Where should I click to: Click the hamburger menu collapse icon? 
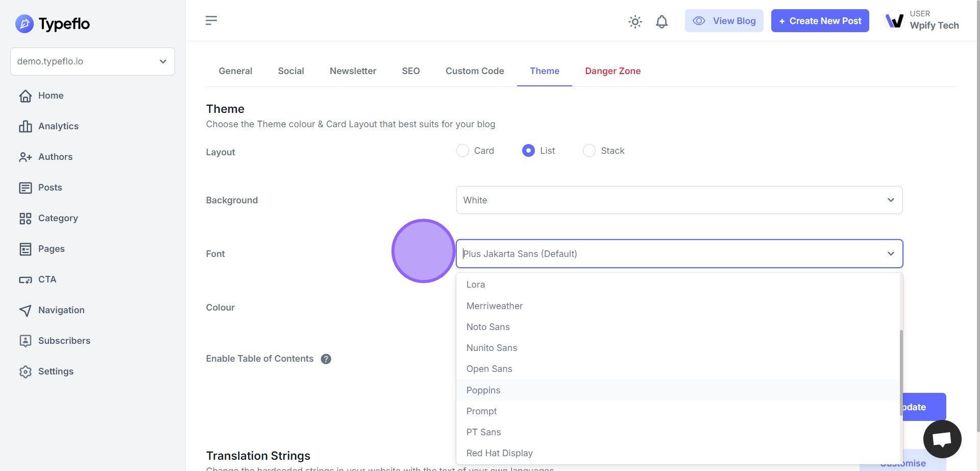[x=211, y=20]
